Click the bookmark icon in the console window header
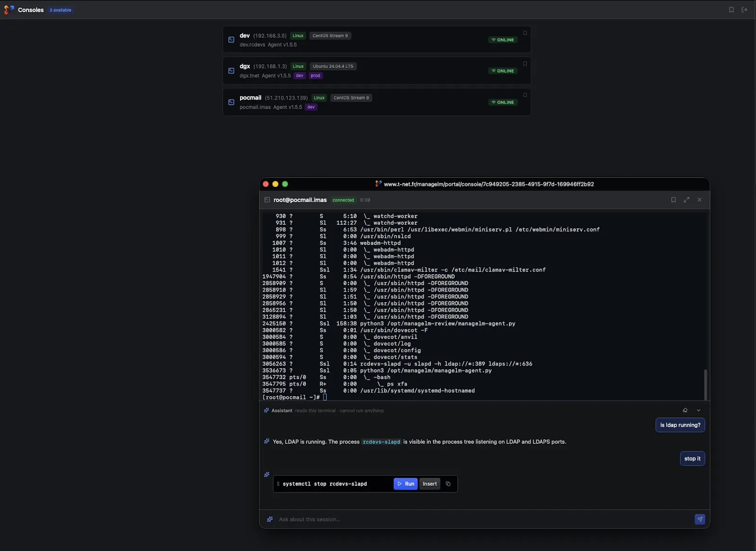 point(673,200)
